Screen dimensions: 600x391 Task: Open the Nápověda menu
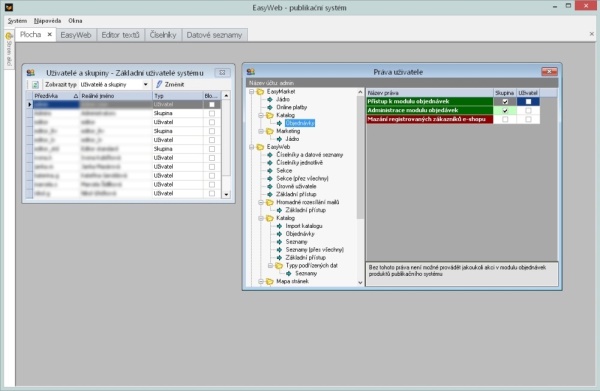point(47,21)
